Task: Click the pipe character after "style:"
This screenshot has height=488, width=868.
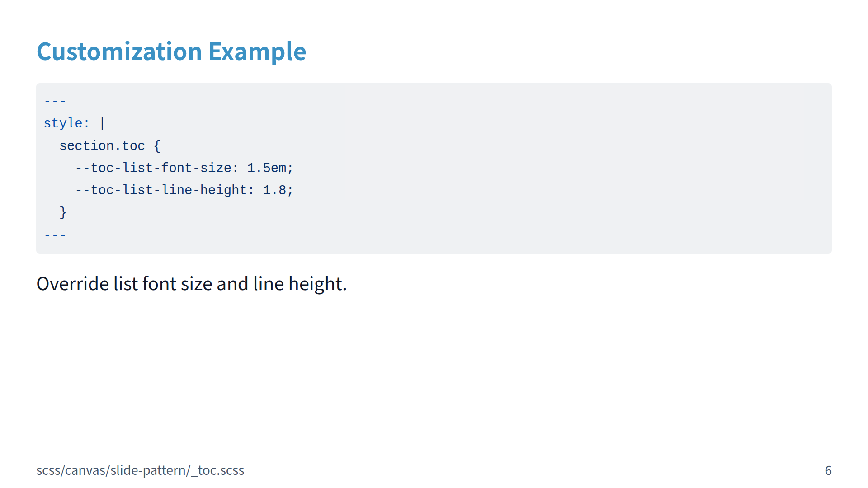Action: (x=103, y=123)
